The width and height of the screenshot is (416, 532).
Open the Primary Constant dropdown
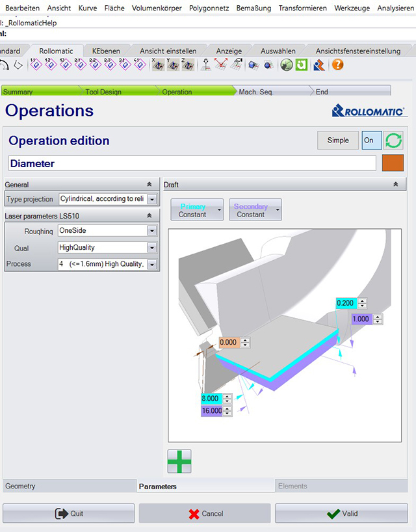[x=197, y=210]
